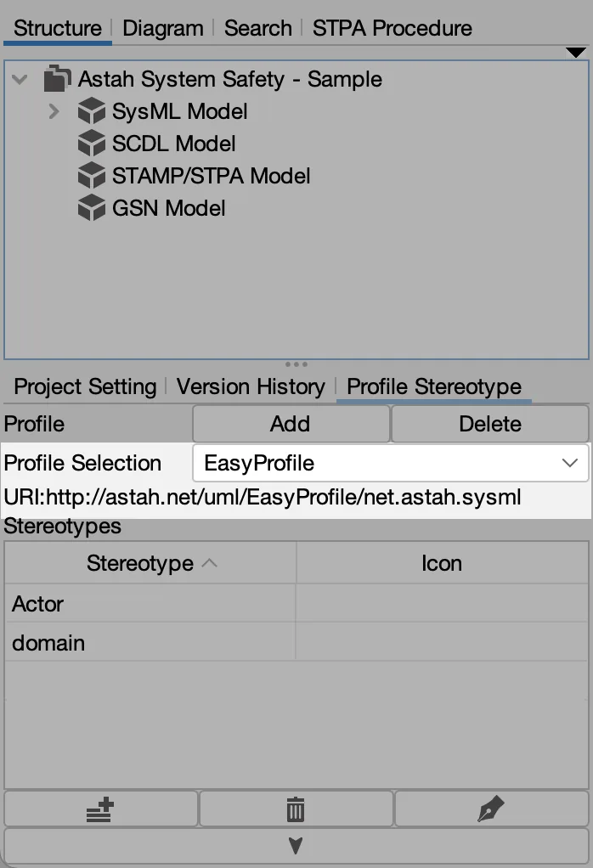
Task: Expand the SysML Model node
Action: [54, 111]
